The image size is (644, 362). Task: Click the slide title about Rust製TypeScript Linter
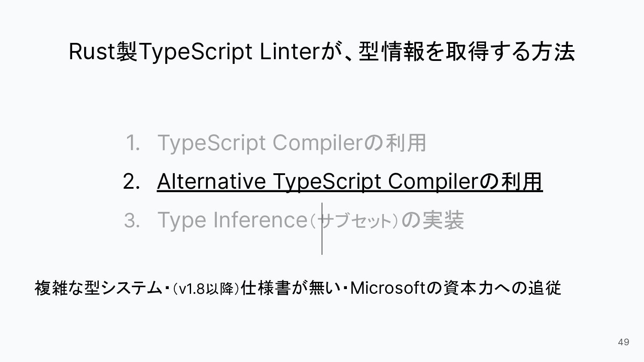(322, 51)
